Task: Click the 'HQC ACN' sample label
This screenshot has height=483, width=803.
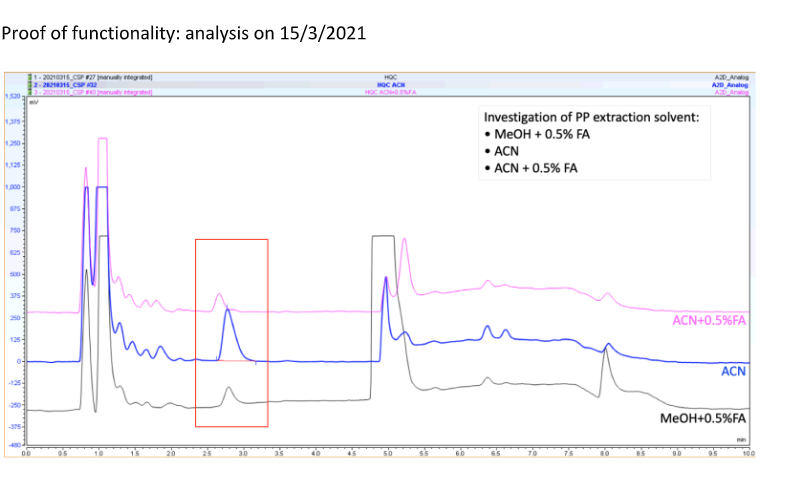Action: 391,85
